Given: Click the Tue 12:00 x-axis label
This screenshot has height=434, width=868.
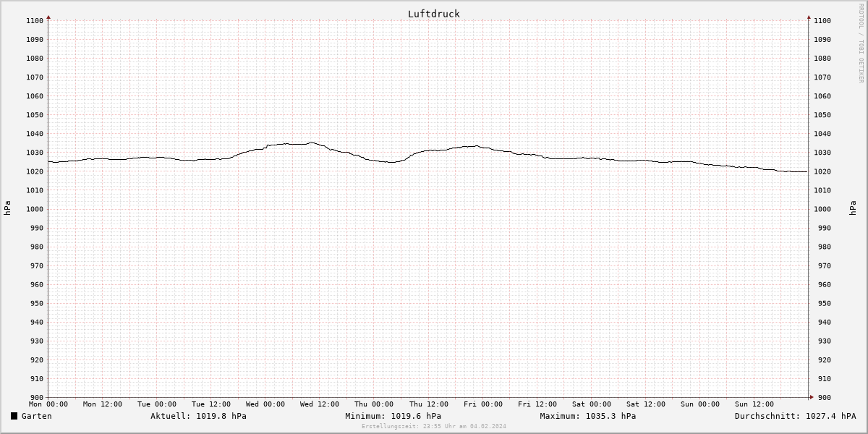Looking at the screenshot, I should coord(211,404).
